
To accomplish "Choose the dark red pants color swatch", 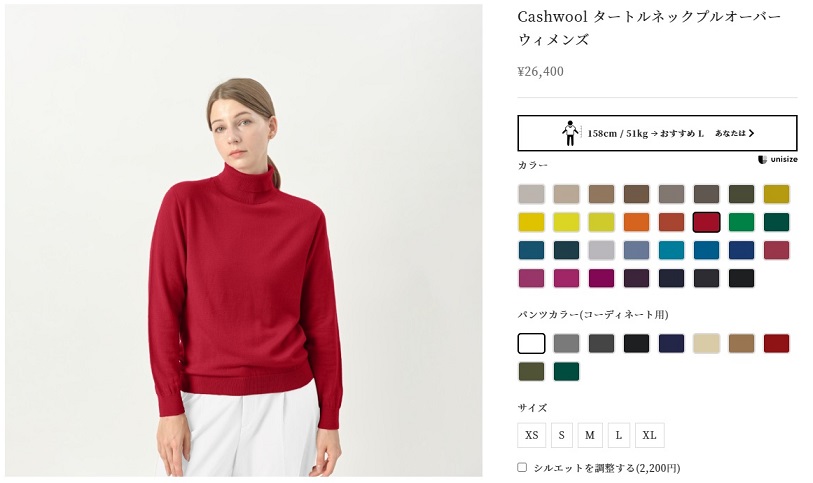I will [776, 344].
